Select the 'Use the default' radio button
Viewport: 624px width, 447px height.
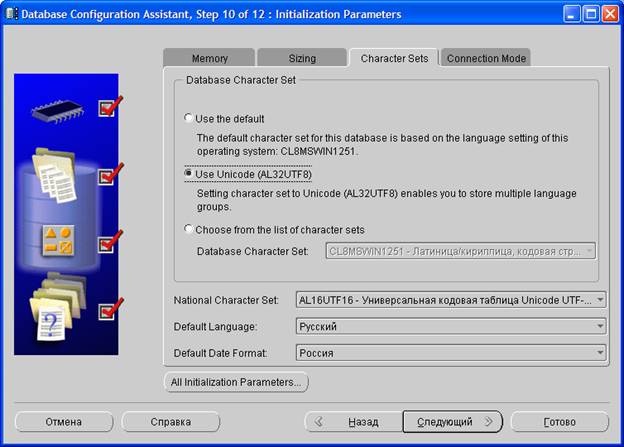point(188,118)
